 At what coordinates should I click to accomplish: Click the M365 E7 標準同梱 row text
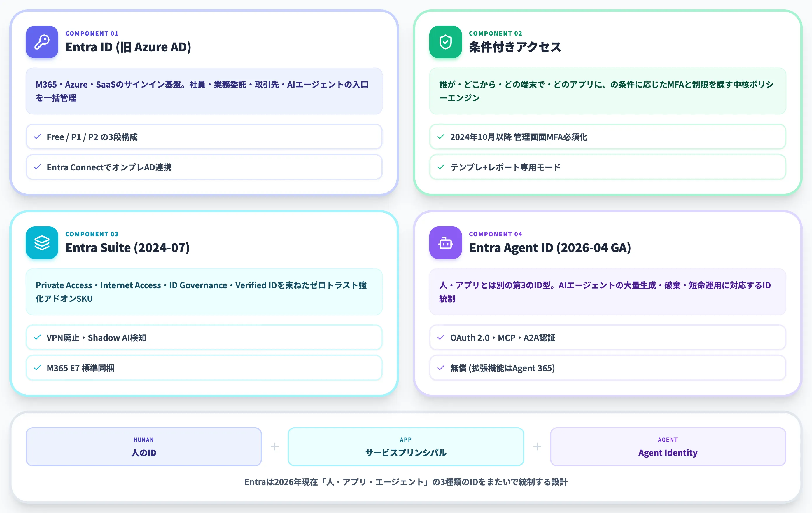click(80, 368)
